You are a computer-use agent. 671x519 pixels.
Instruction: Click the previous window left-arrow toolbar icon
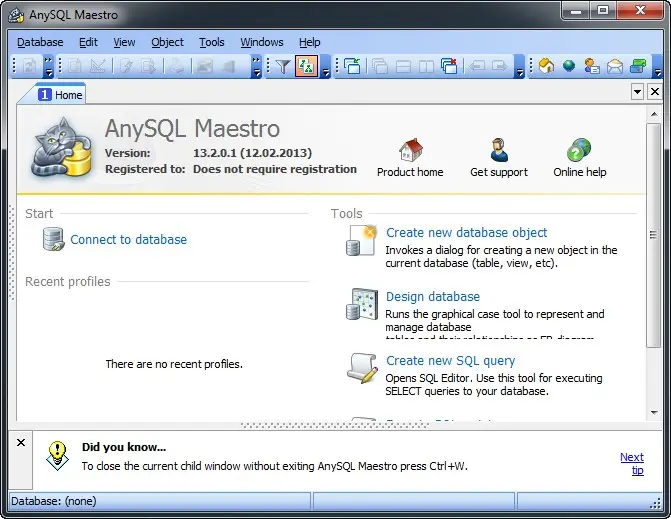(x=477, y=66)
